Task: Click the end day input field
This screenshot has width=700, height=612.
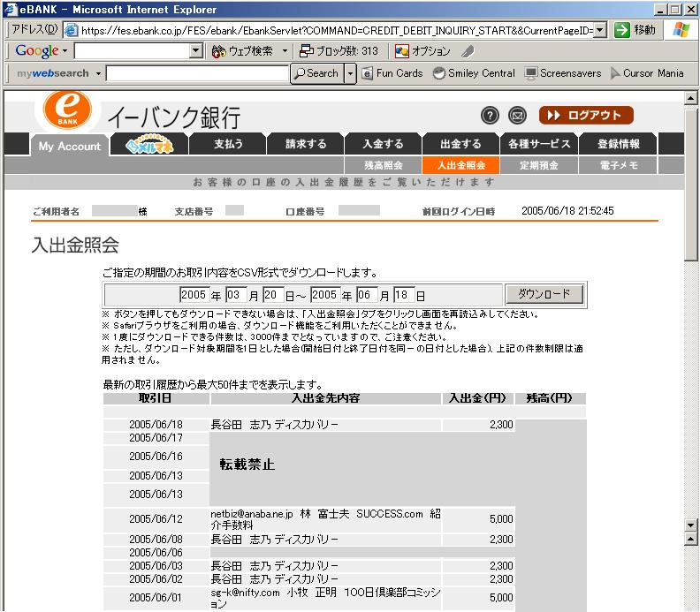Action: (405, 295)
